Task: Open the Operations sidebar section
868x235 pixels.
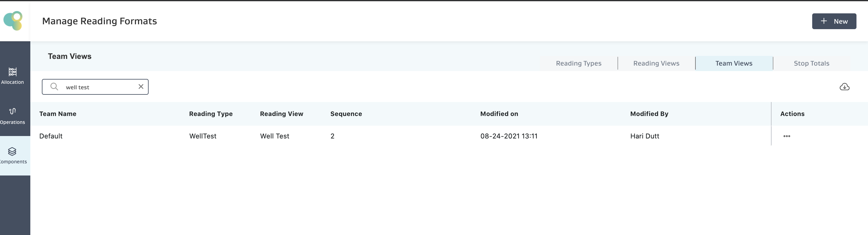Action: pos(12,116)
